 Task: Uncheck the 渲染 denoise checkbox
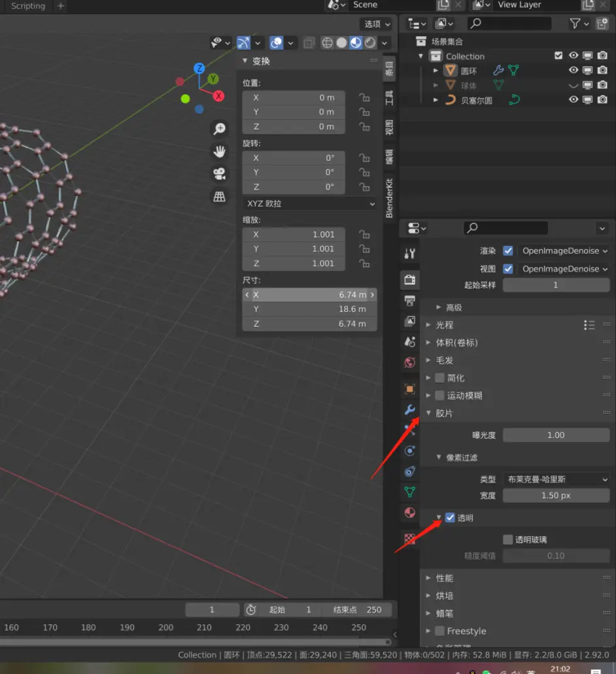[x=508, y=250]
